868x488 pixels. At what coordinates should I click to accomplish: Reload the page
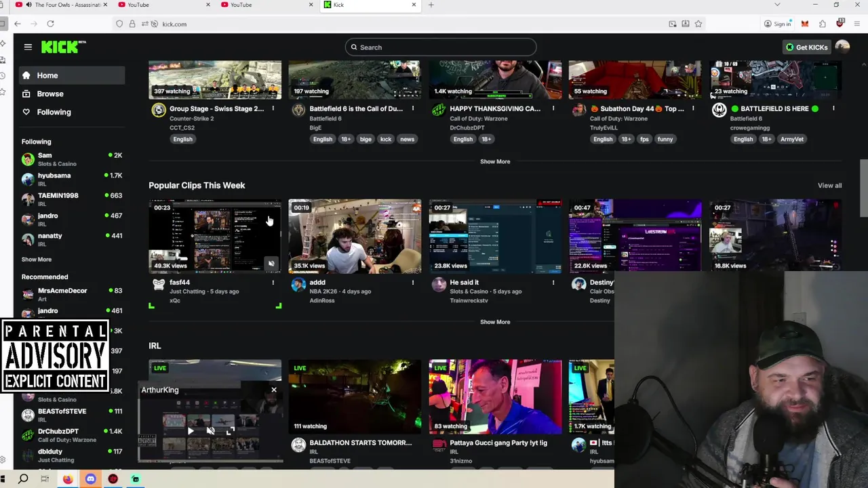(50, 24)
